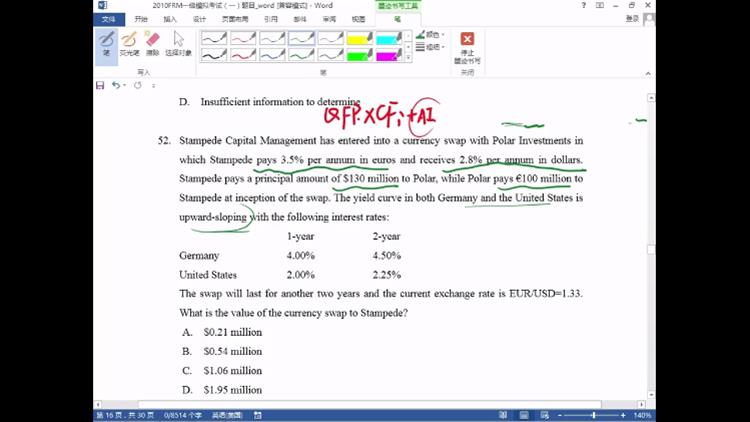Viewport: 750px width, 422px height.
Task: Click 停止墨迹书写 stop inking button
Action: point(467,47)
